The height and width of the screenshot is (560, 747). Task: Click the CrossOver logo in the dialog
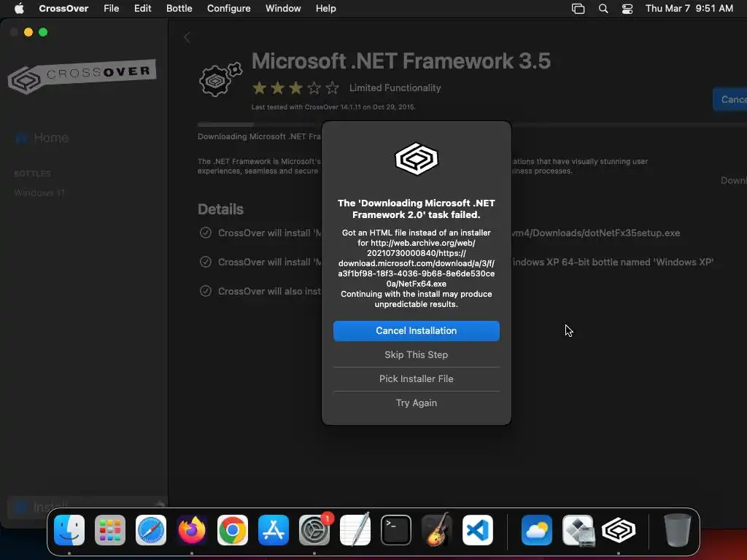click(x=417, y=159)
